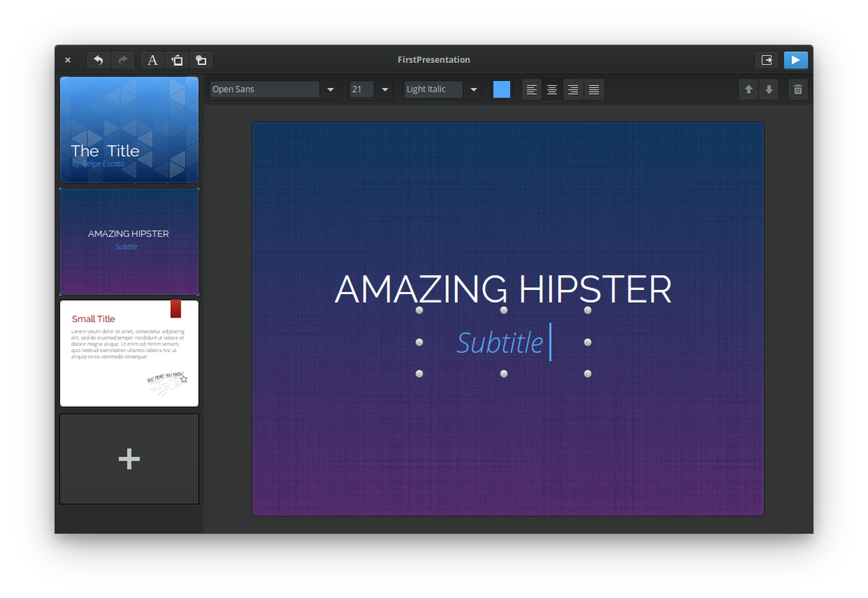Expand the font size 21 dropdown
This screenshot has width=868, height=598.
tap(385, 90)
